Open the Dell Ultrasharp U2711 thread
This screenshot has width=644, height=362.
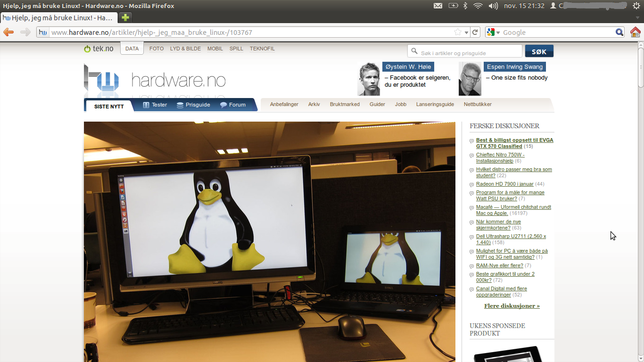(x=511, y=239)
